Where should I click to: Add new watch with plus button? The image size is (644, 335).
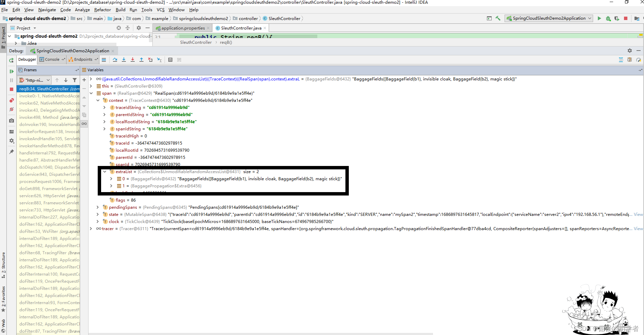pos(84,80)
